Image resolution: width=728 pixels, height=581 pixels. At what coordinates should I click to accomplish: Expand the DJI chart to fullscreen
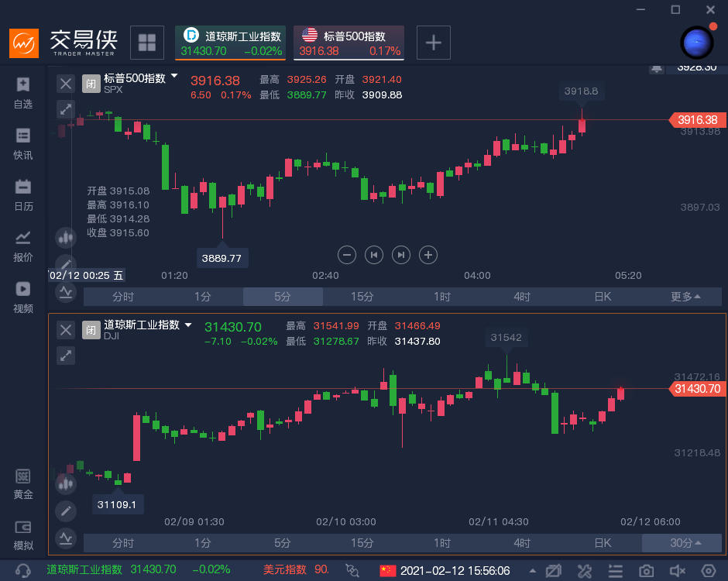point(66,355)
